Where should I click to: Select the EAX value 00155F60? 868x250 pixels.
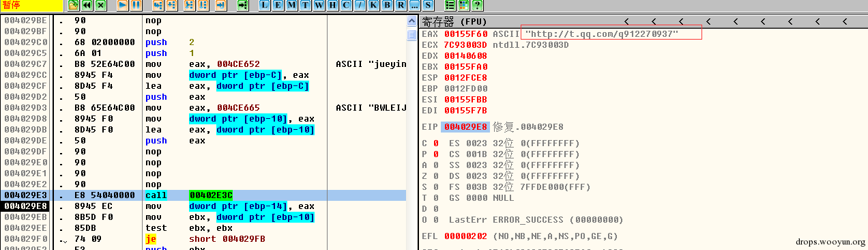click(466, 33)
